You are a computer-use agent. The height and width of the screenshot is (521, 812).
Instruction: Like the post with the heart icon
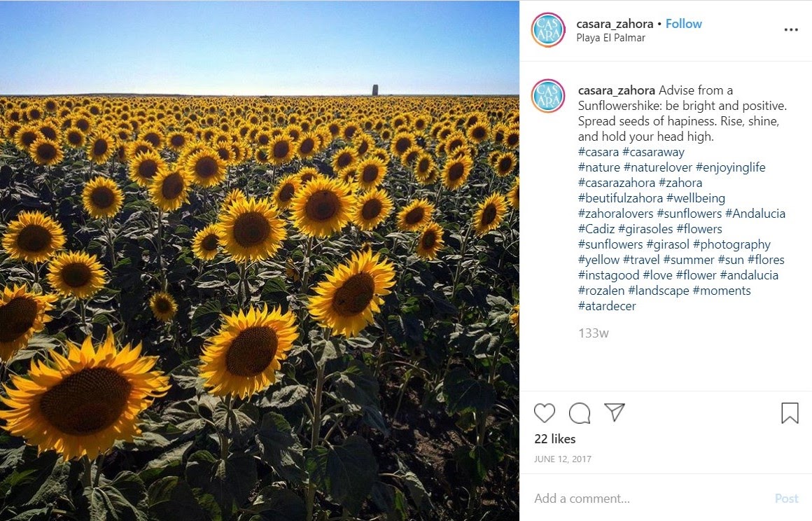pos(544,414)
